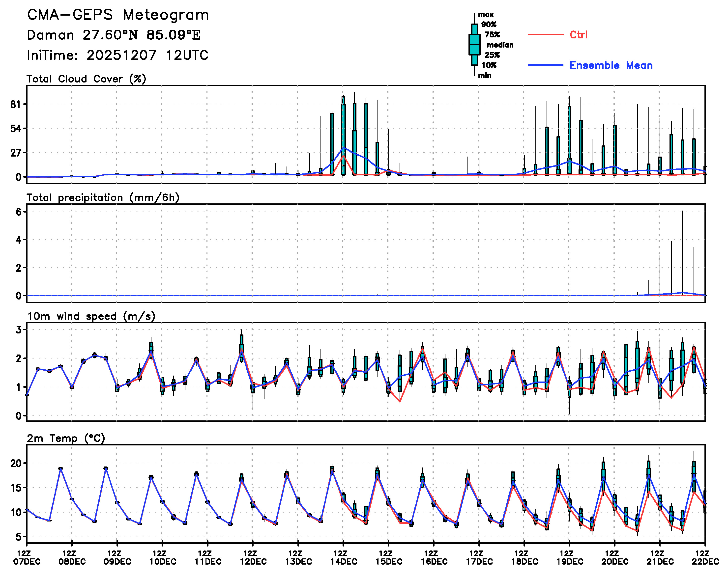Image resolution: width=728 pixels, height=575 pixels.
Task: Click the 10m wind speed (m/s) panel title
Action: [91, 316]
